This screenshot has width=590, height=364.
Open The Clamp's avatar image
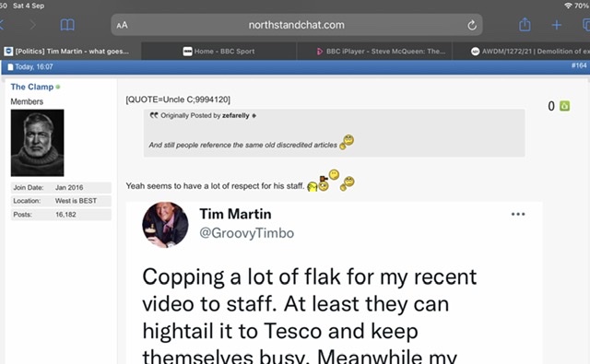(x=37, y=143)
